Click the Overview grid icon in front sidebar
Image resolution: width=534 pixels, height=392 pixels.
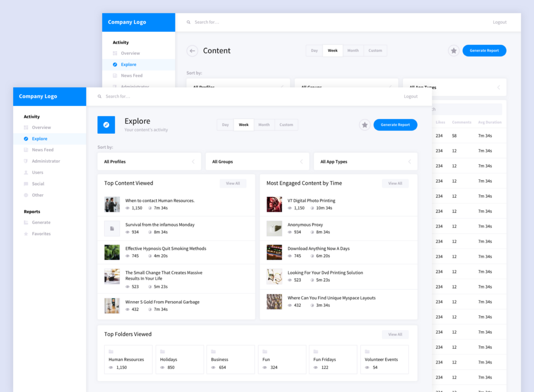point(26,128)
